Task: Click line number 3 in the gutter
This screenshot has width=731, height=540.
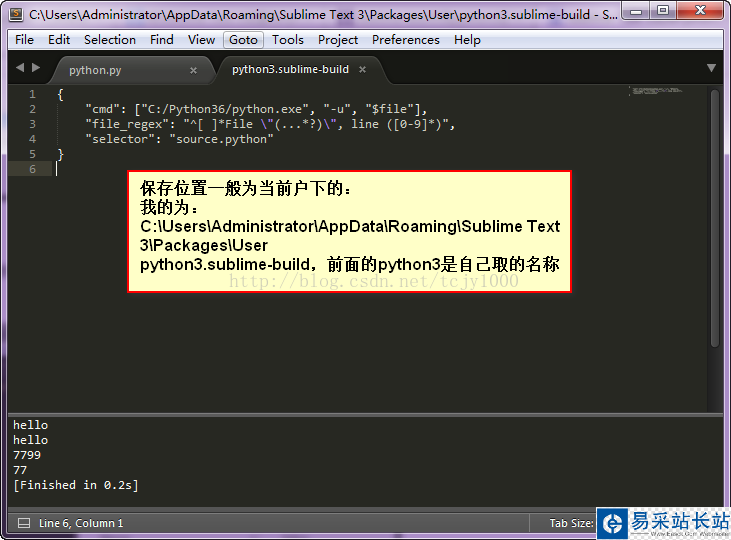Action: (x=32, y=124)
